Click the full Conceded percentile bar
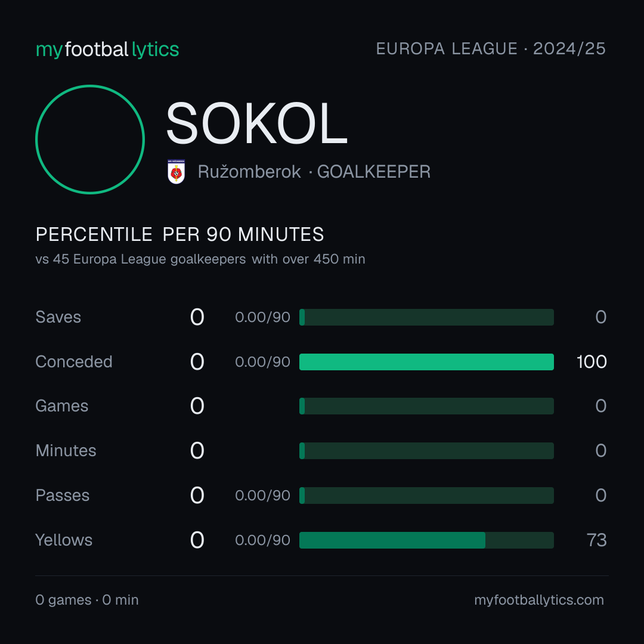The image size is (644, 644). point(426,362)
